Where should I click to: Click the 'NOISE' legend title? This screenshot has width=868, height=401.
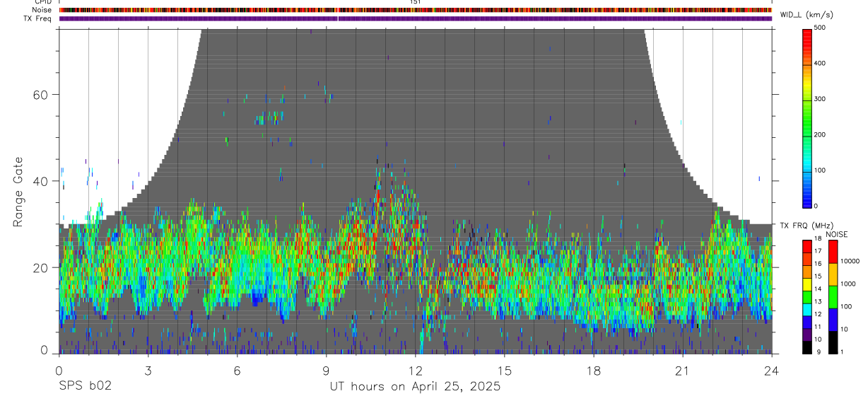[837, 234]
